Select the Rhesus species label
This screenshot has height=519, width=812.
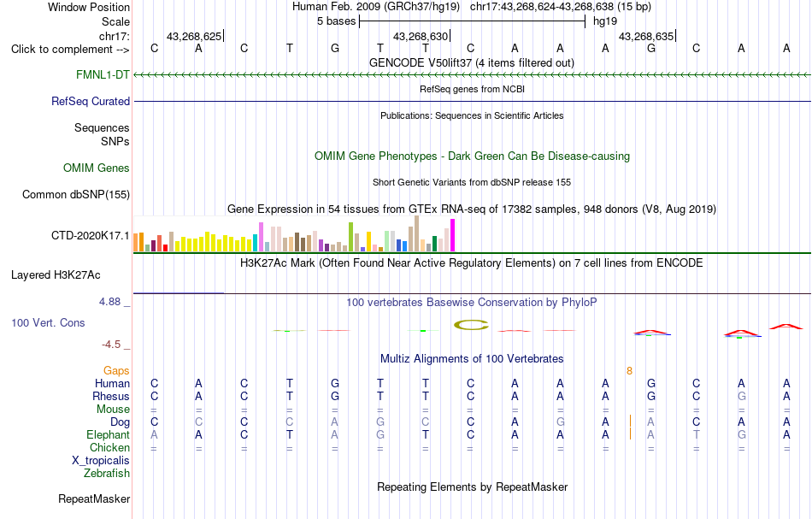tap(111, 396)
